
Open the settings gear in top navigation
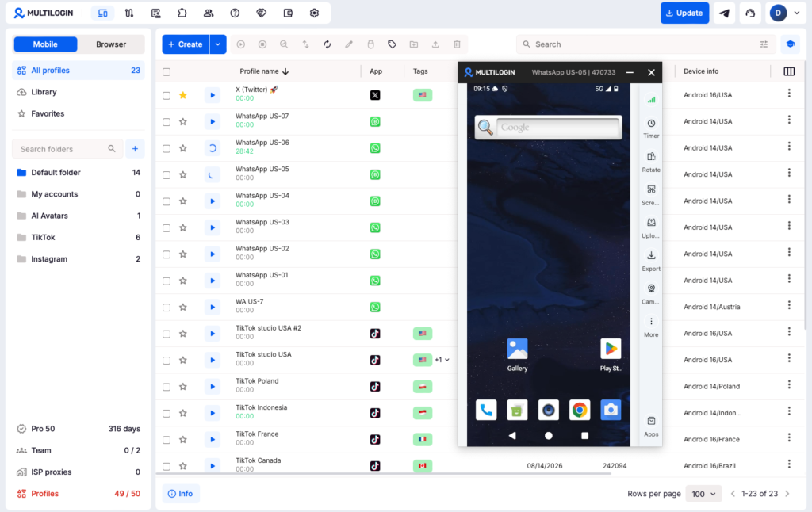[314, 13]
